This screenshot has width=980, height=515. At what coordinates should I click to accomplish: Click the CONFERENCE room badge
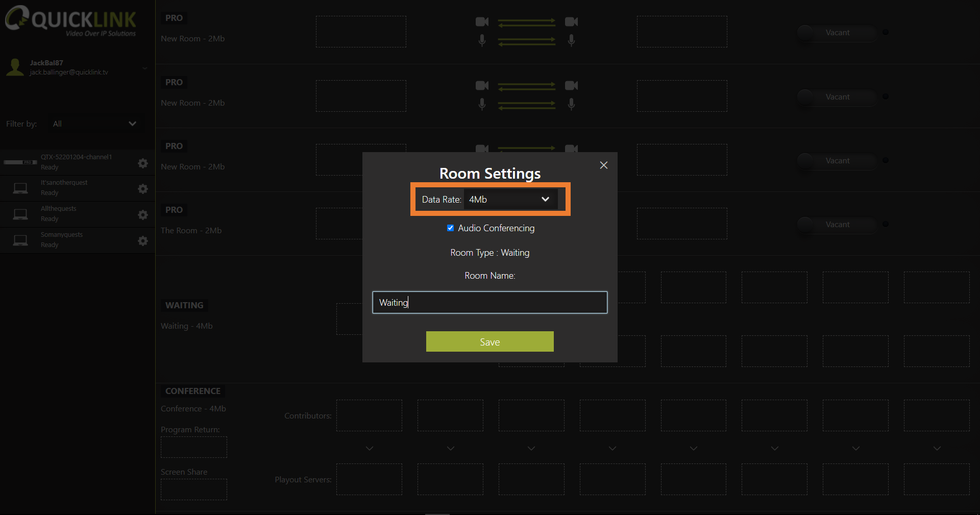193,391
